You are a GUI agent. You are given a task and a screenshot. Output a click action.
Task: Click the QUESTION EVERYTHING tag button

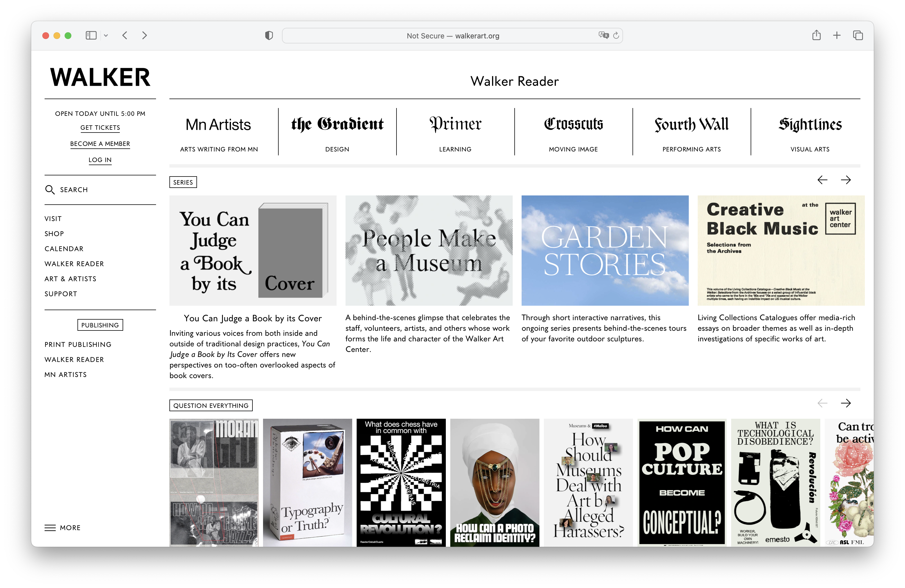pyautogui.click(x=211, y=406)
